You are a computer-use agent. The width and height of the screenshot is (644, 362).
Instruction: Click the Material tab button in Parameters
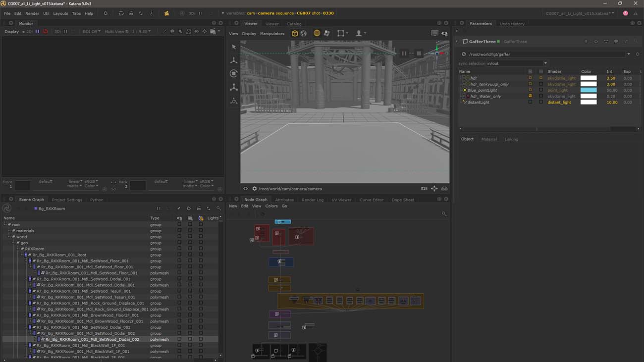pos(488,139)
